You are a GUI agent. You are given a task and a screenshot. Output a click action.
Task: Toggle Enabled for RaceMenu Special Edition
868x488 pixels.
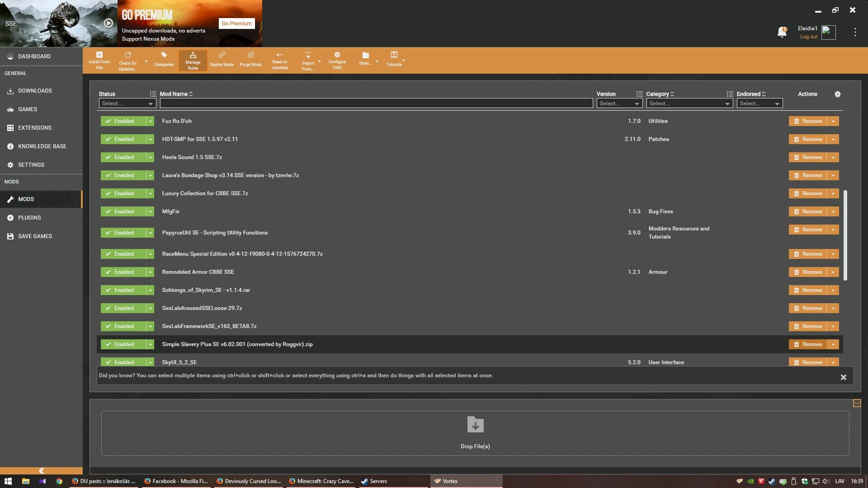123,254
